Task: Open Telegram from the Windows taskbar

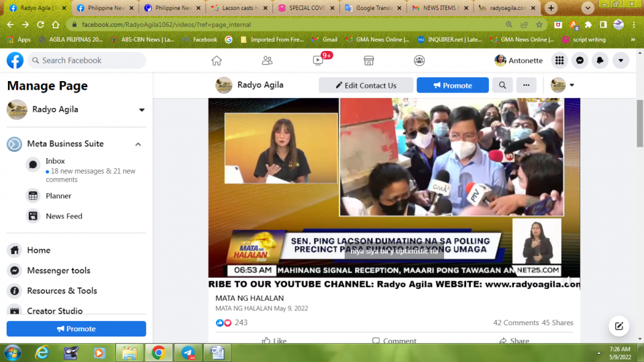Action: click(x=189, y=352)
